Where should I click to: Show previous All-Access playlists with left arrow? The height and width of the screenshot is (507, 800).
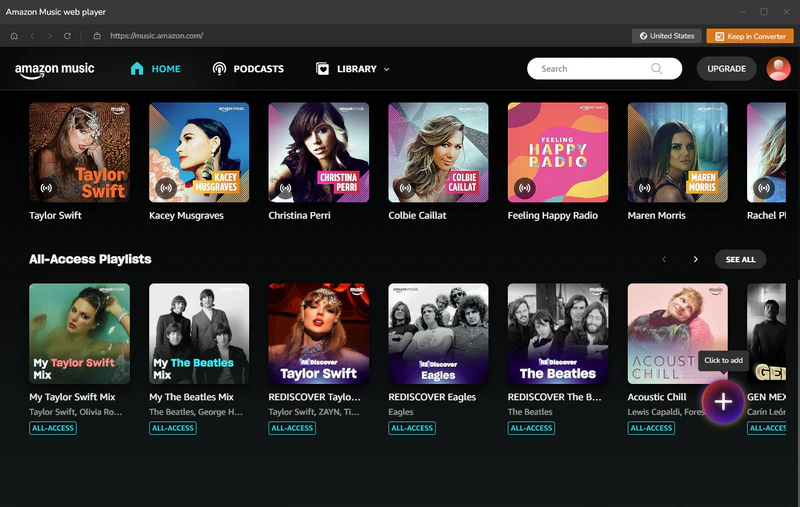664,259
